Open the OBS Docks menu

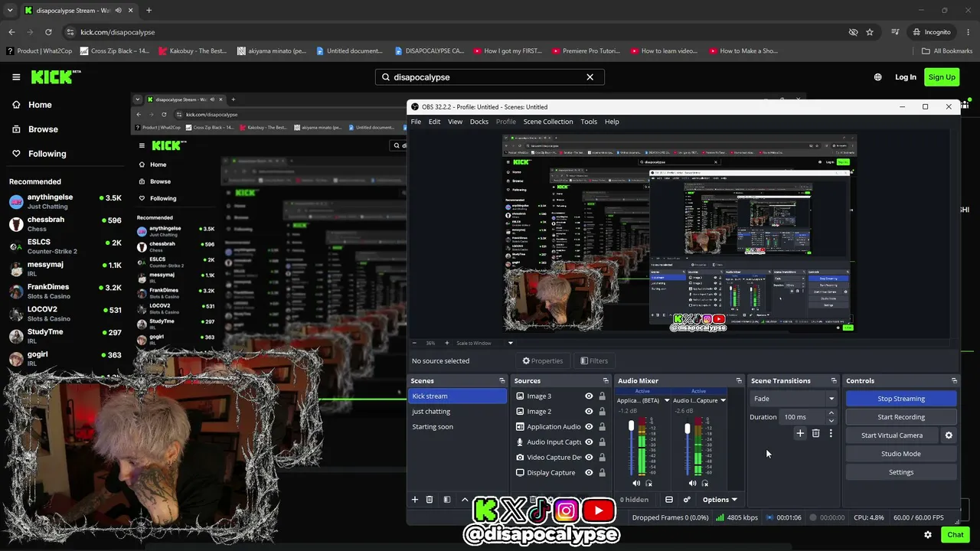[x=479, y=122]
